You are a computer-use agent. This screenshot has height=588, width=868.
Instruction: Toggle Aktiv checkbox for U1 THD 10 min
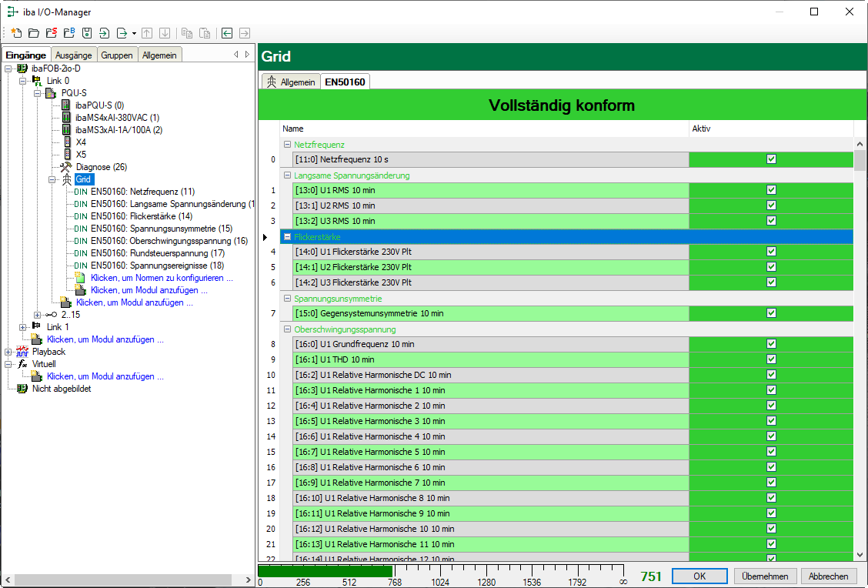[x=771, y=359]
